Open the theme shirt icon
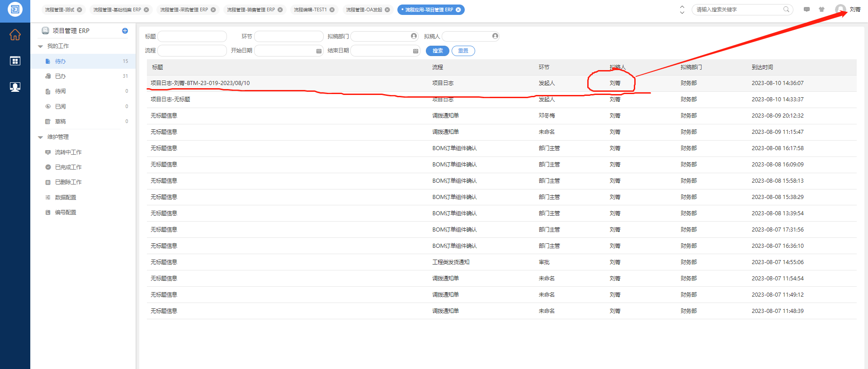868x369 pixels. tap(822, 9)
